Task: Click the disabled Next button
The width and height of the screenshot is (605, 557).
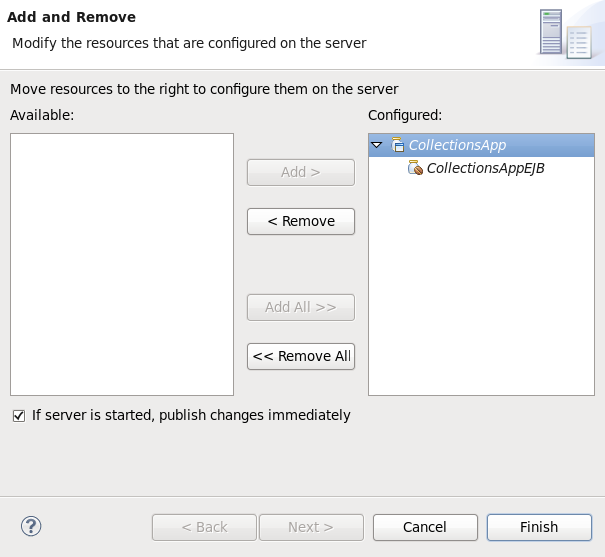Action: [x=311, y=527]
